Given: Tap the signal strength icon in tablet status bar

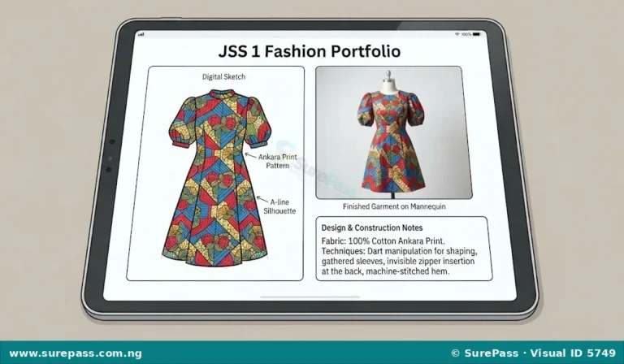Looking at the screenshot, I should (141, 35).
